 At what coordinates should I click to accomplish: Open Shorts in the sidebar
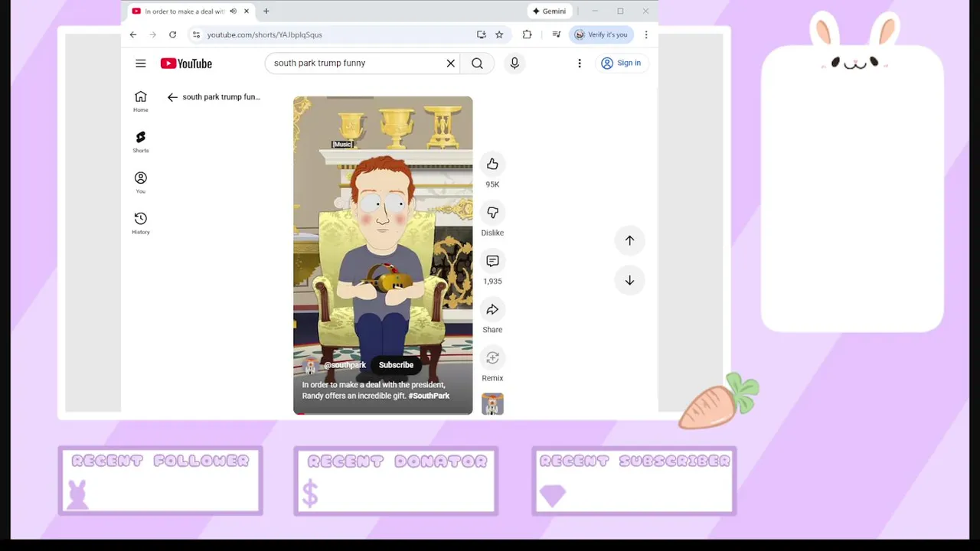pyautogui.click(x=141, y=142)
